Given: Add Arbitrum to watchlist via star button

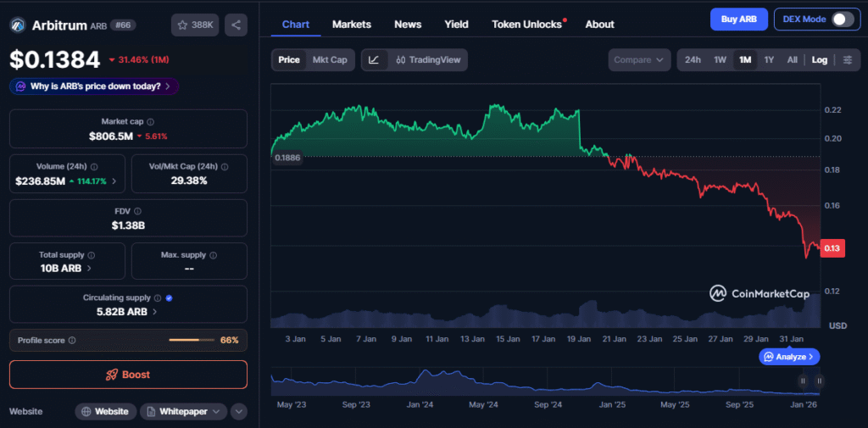Looking at the screenshot, I should click(x=193, y=25).
